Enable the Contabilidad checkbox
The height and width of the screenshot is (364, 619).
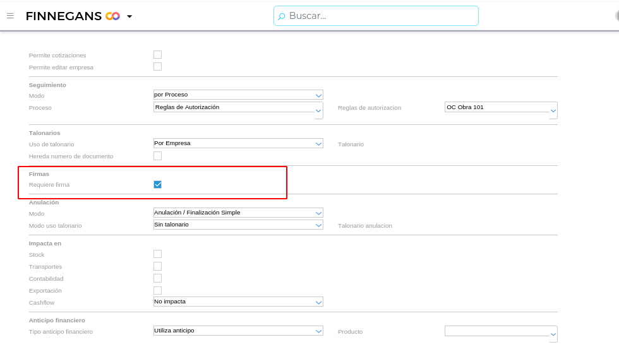coord(157,278)
